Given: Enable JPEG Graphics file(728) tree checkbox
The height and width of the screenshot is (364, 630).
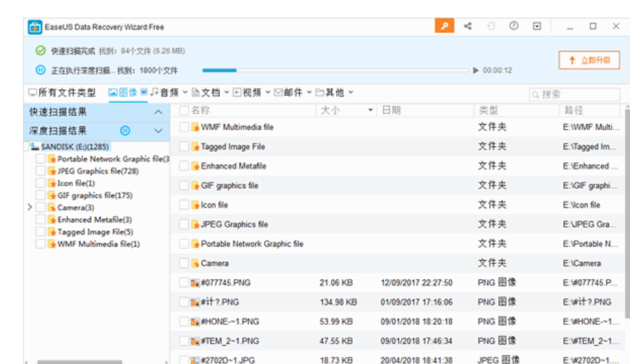Looking at the screenshot, I should pyautogui.click(x=41, y=171).
